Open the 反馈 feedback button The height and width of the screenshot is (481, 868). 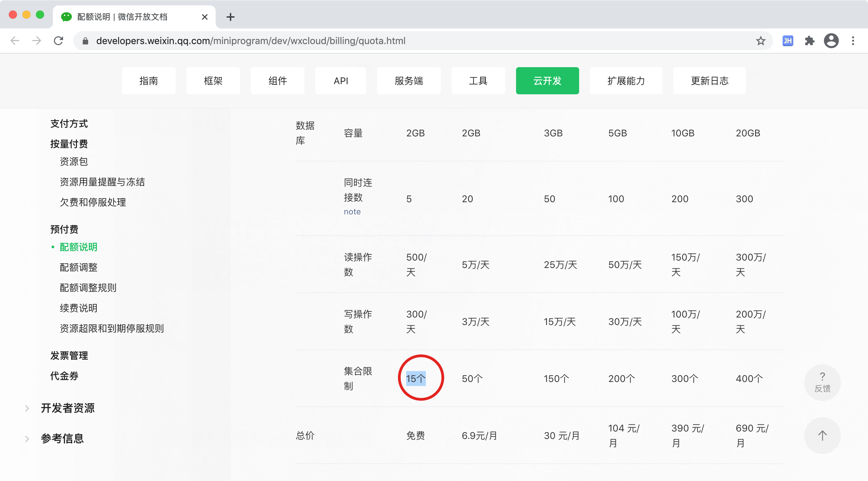pyautogui.click(x=822, y=382)
